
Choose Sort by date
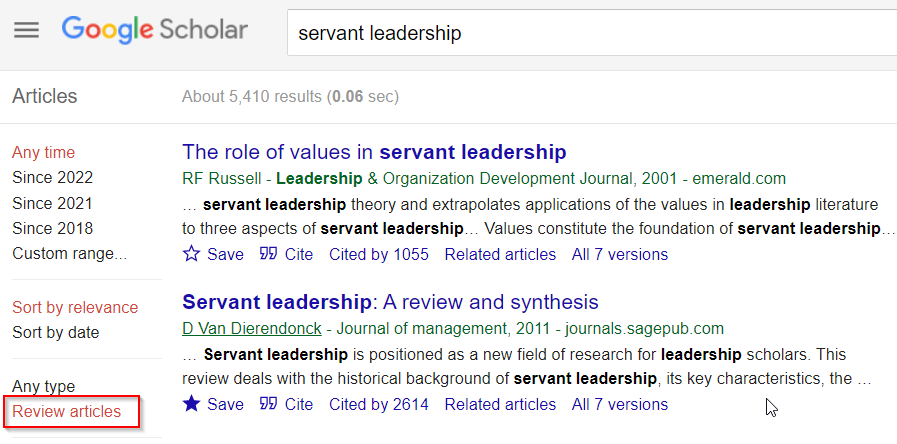(x=55, y=332)
